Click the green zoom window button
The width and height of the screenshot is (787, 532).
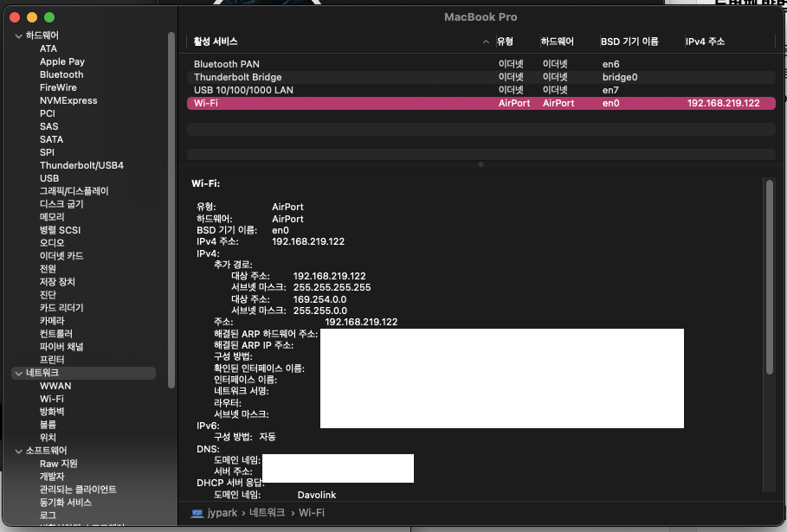pyautogui.click(x=49, y=17)
